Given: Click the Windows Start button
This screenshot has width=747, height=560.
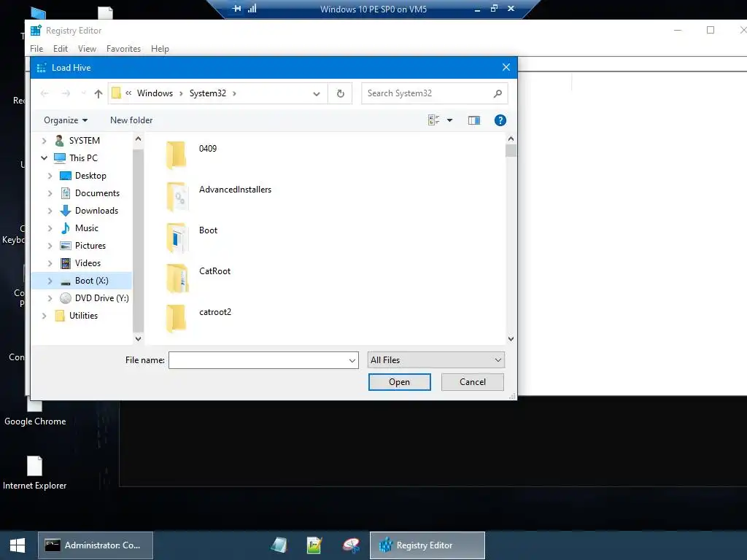Looking at the screenshot, I should tap(18, 545).
